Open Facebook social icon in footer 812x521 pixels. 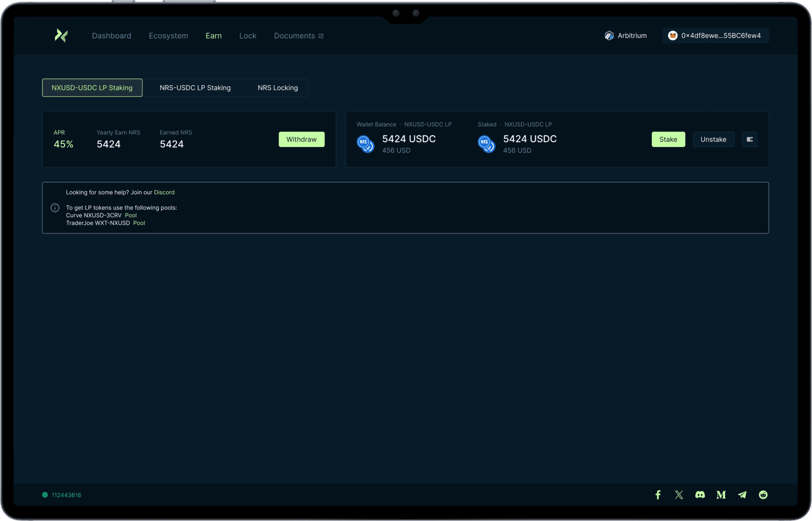[x=658, y=494]
